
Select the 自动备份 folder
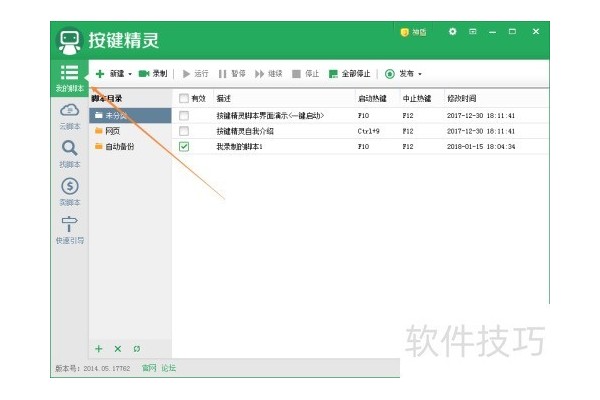pyautogui.click(x=130, y=146)
